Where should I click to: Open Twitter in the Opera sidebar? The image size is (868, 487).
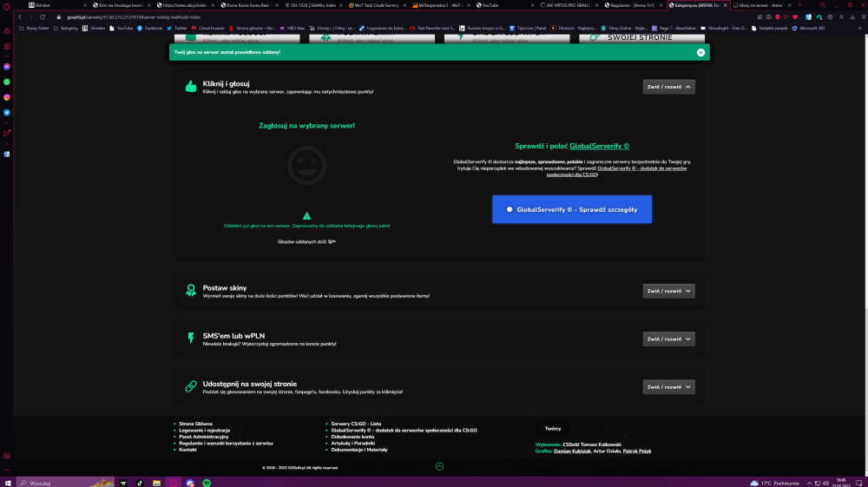[7, 113]
